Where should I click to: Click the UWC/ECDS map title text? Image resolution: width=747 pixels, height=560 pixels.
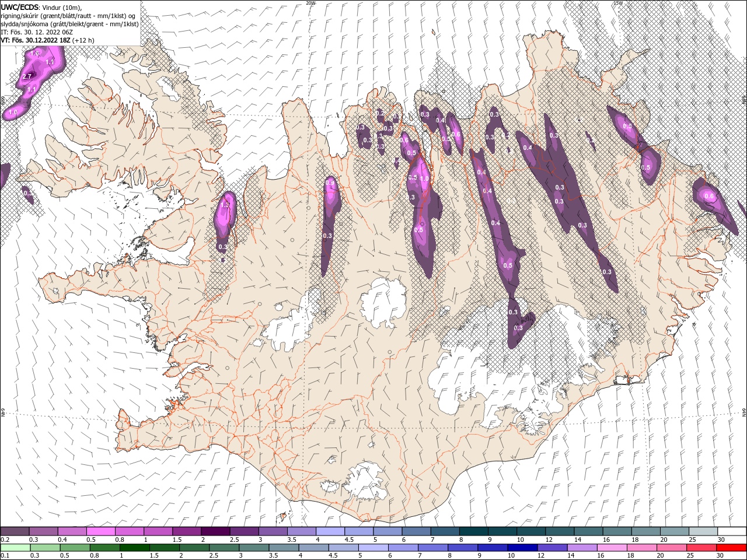point(19,6)
